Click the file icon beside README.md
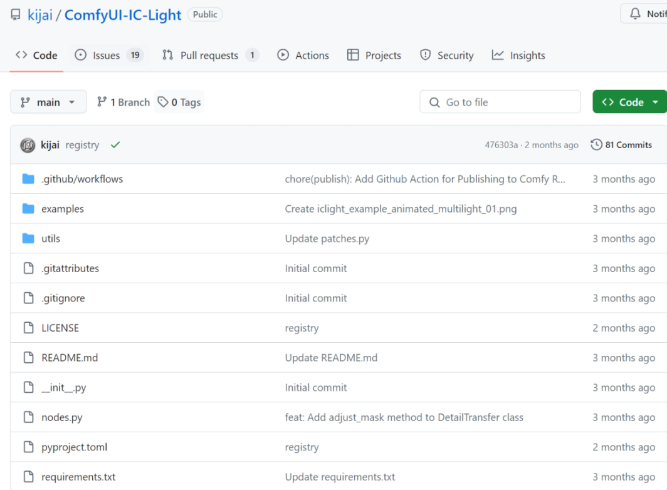Image resolution: width=667 pixels, height=490 pixels. [x=29, y=357]
